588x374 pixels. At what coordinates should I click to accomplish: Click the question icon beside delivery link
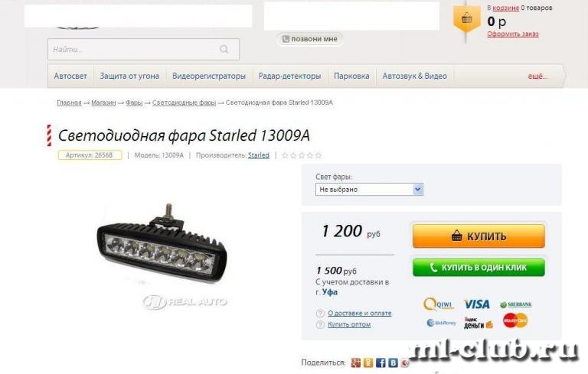pos(320,314)
